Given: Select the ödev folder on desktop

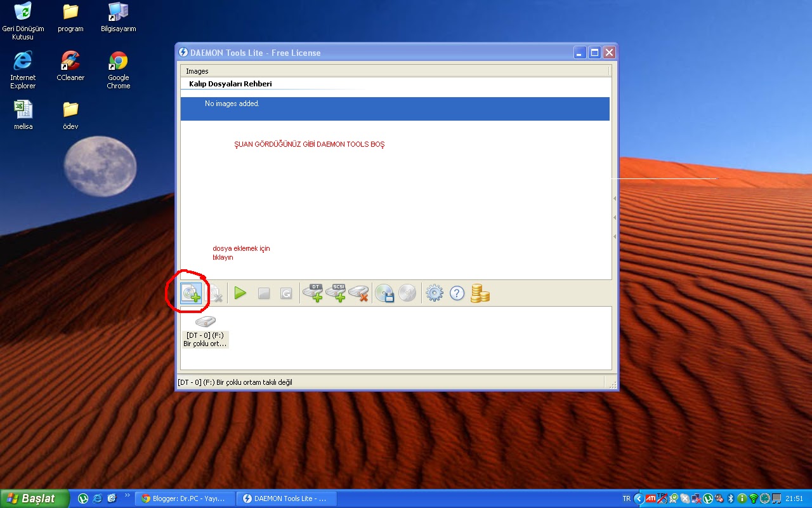Looking at the screenshot, I should click(x=70, y=115).
